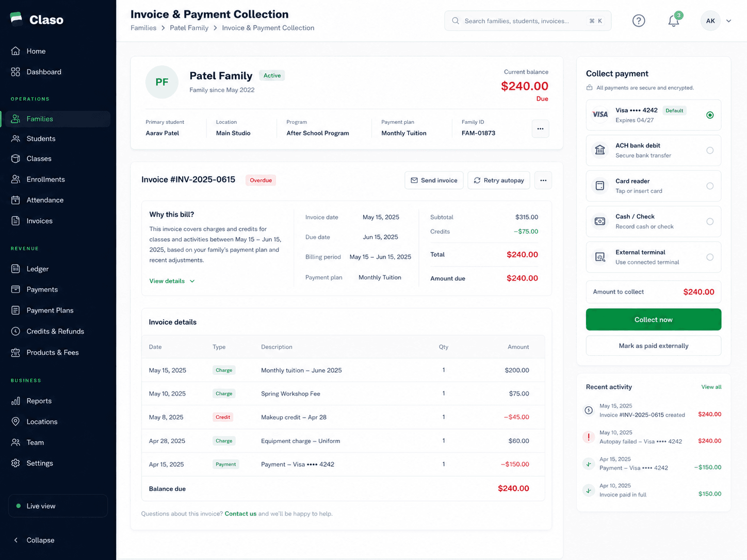Open Patel Family more options menu
Screen dimensions: 747x560
click(x=540, y=128)
